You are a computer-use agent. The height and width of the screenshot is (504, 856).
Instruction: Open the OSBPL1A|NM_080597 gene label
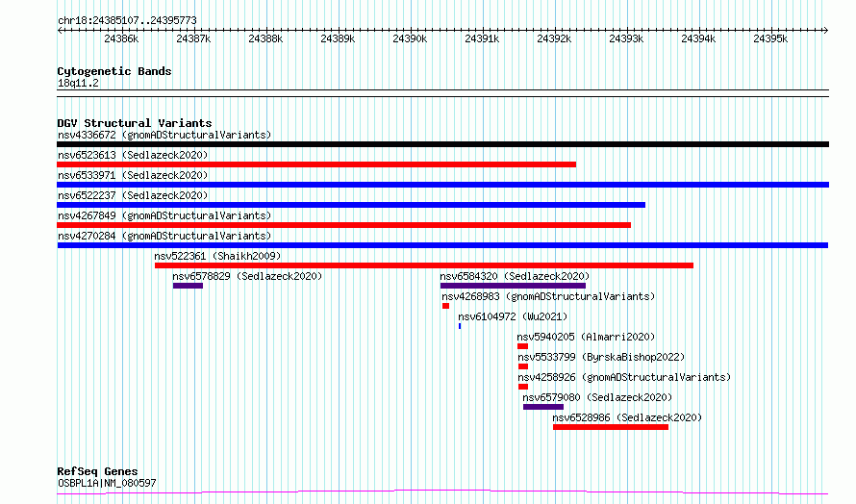[x=107, y=483]
